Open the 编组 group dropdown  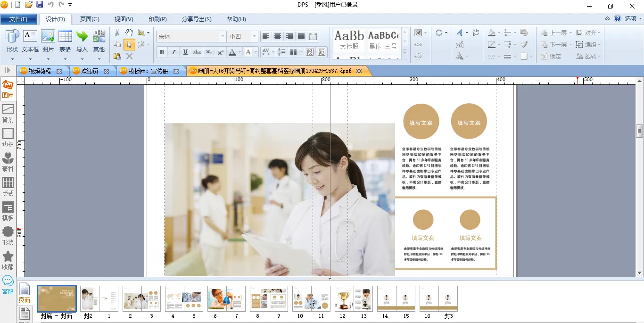(x=589, y=45)
